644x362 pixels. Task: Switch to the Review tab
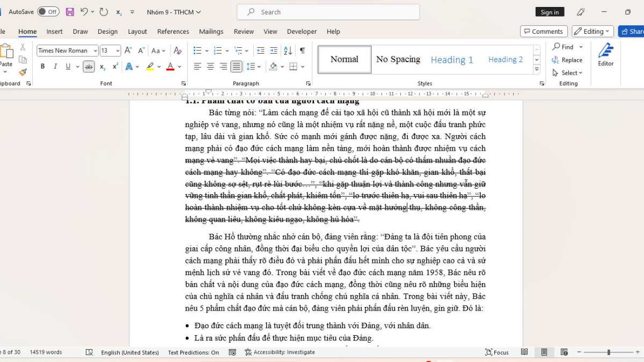[244, 31]
